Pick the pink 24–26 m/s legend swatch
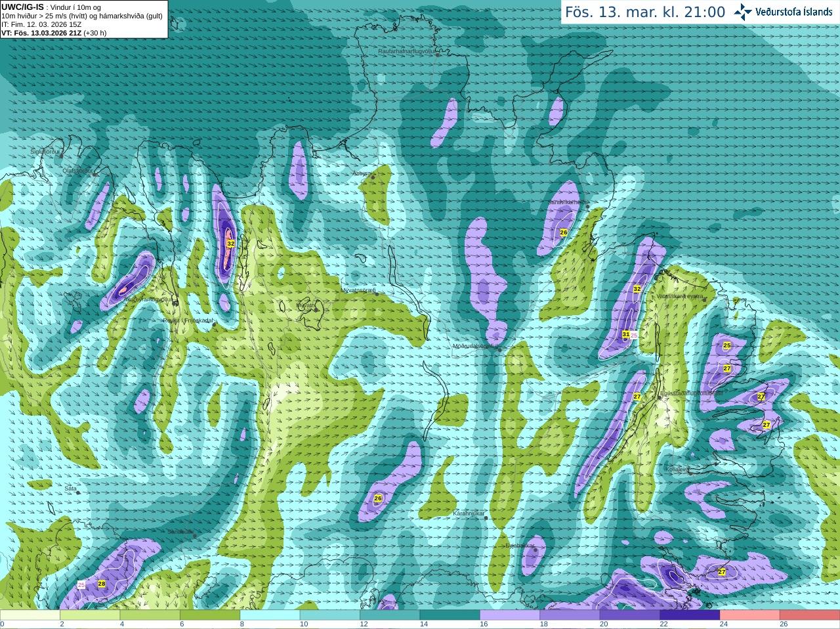This screenshot has width=840, height=629. [x=750, y=615]
